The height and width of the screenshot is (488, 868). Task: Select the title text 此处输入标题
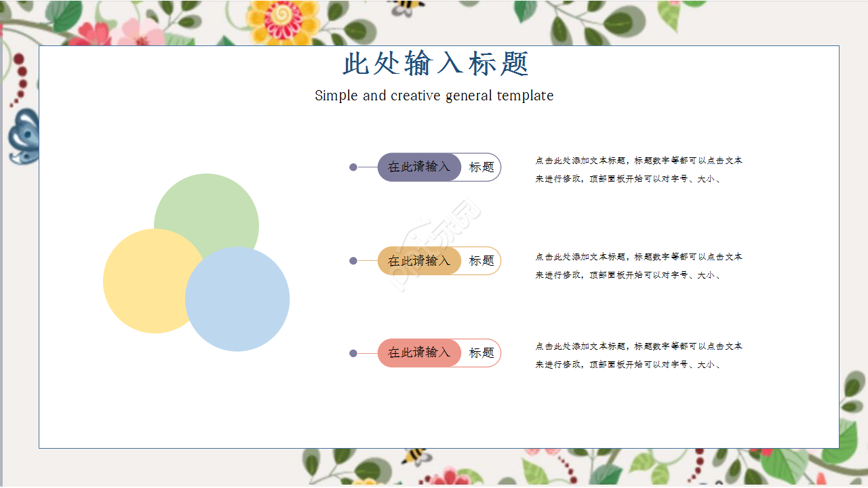433,62
